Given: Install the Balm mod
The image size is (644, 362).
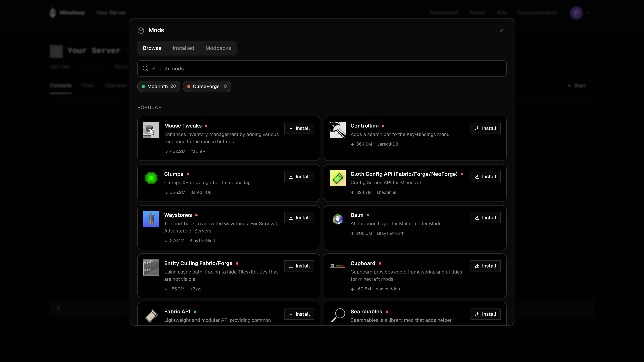Looking at the screenshot, I should tap(485, 217).
